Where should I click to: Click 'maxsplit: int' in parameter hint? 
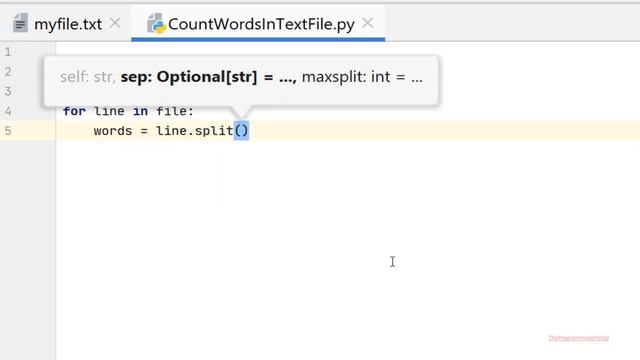click(346, 77)
